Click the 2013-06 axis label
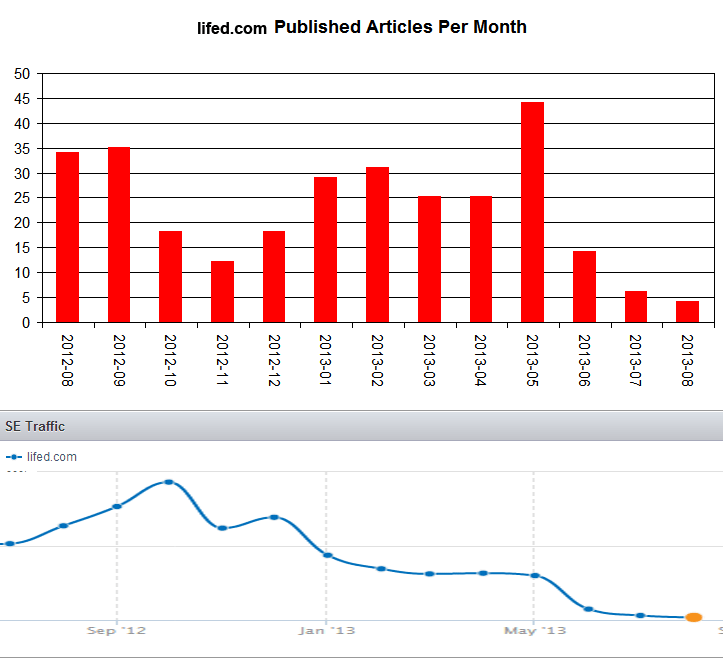 pos(584,360)
